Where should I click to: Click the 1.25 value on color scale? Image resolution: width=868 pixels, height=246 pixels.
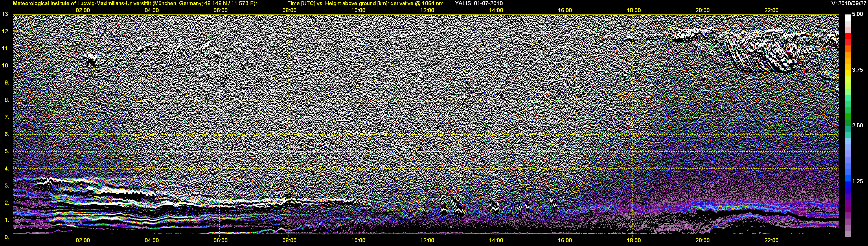click(x=857, y=181)
